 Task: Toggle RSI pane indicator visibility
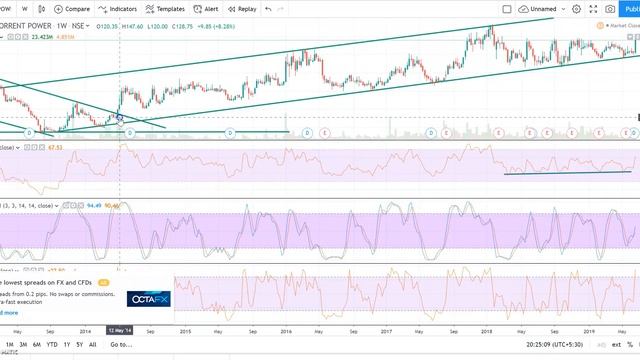coord(27,147)
